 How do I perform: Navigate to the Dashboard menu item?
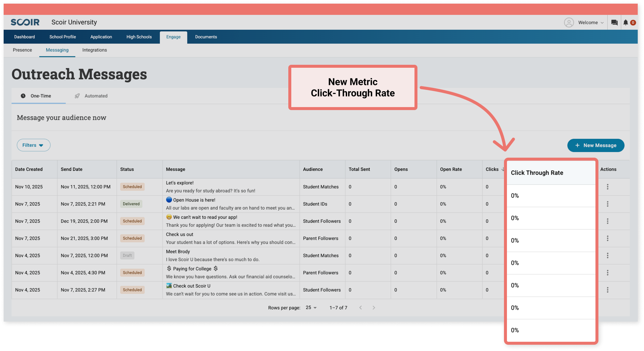point(24,37)
